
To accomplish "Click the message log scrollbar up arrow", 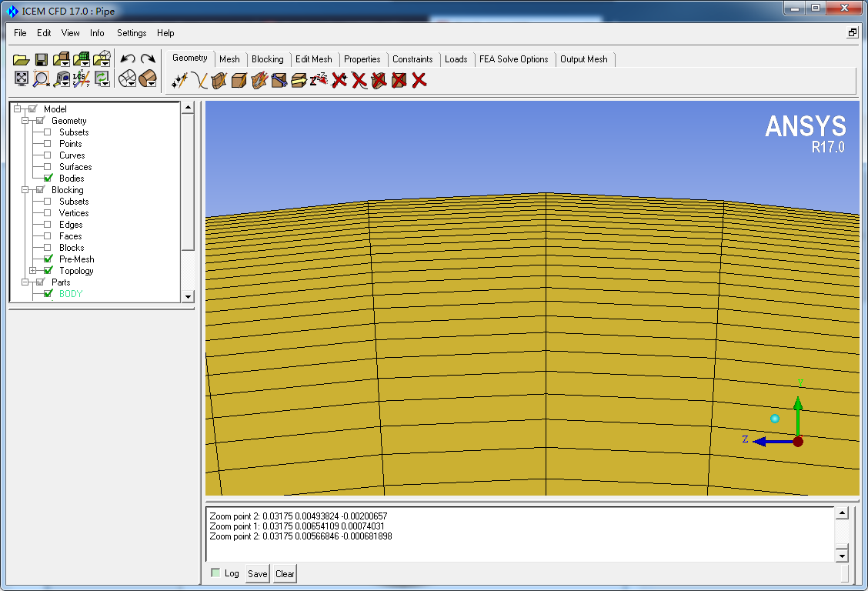I will coord(841,513).
